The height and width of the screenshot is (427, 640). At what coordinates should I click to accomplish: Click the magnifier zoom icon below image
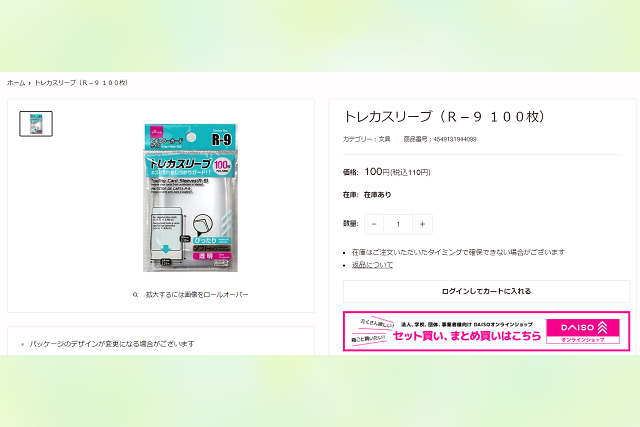[x=136, y=295]
